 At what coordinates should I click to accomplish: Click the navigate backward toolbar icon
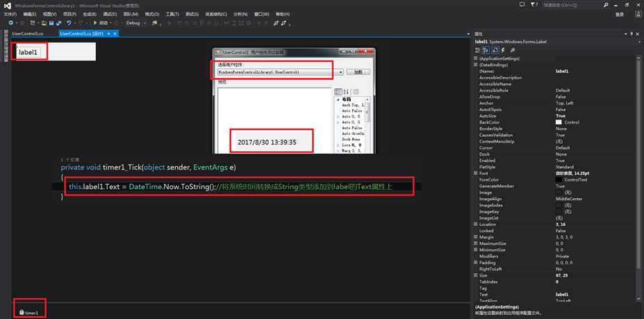(10, 23)
